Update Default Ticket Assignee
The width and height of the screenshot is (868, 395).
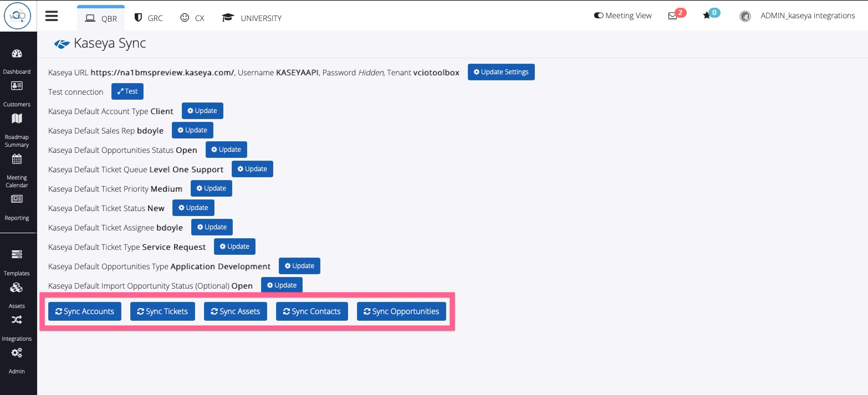[x=212, y=227]
